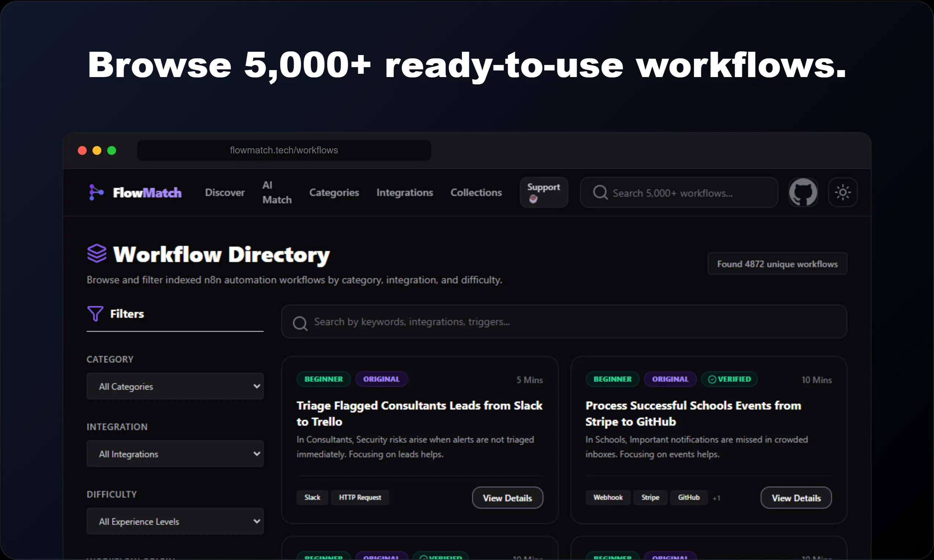Open Process Successful Schools Events title
This screenshot has height=560, width=934.
(693, 414)
